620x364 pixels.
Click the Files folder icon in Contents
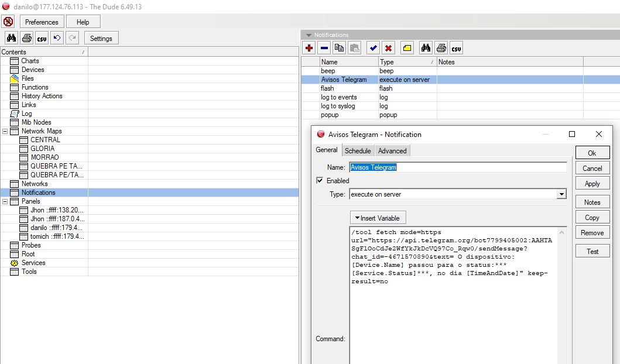(x=14, y=78)
